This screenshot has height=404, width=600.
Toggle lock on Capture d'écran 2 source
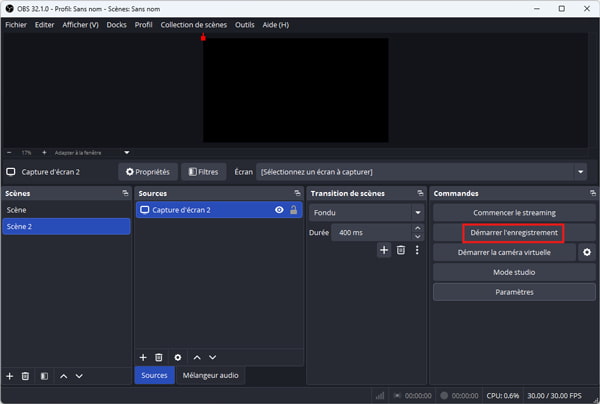click(x=293, y=210)
